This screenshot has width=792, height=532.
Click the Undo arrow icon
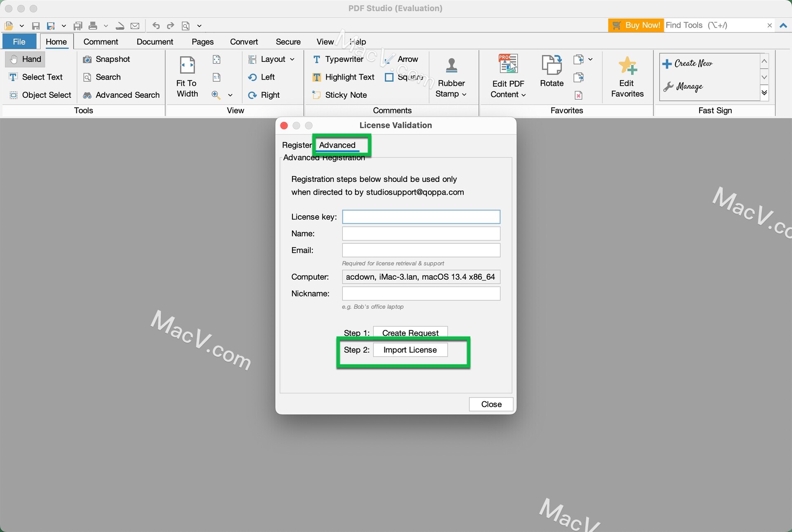pyautogui.click(x=156, y=26)
